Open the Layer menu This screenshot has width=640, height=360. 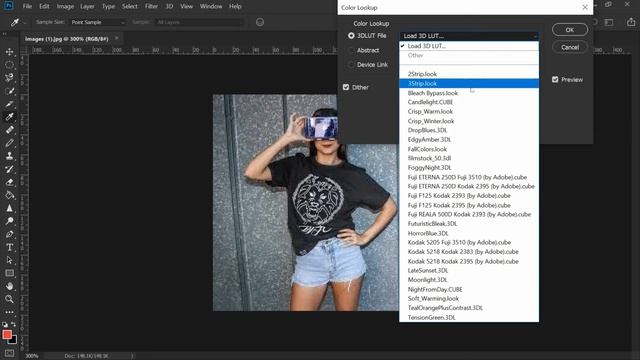[x=87, y=7]
